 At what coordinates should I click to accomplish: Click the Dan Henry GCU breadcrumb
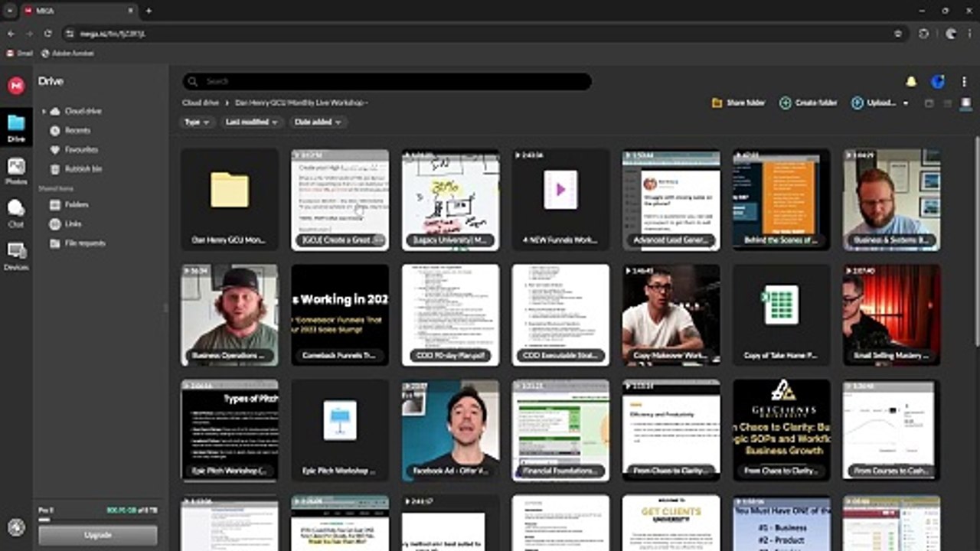point(301,103)
